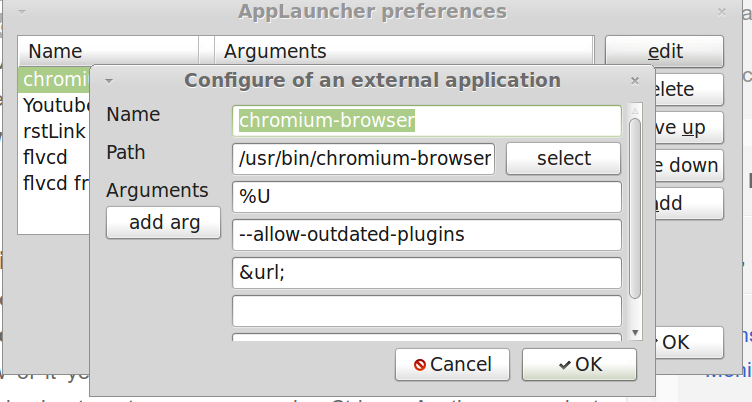Close the Configure of an external application dialog
This screenshot has height=402, width=752.
(635, 81)
